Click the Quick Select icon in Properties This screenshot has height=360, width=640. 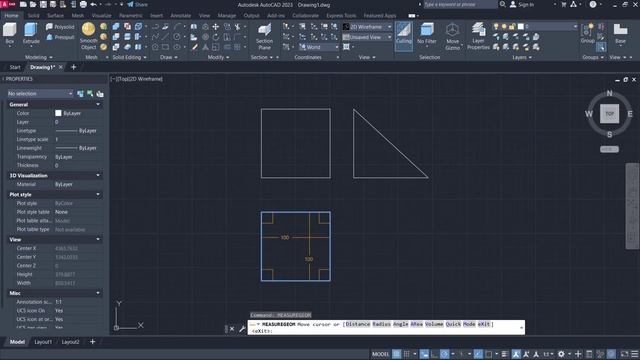tap(100, 94)
